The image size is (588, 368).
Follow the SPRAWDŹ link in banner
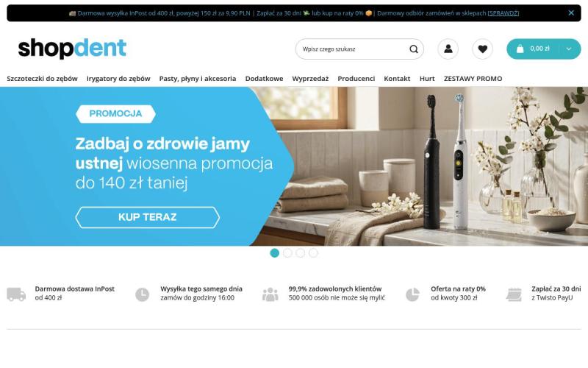(503, 13)
